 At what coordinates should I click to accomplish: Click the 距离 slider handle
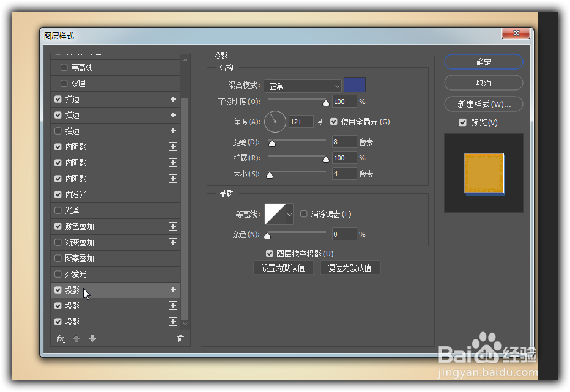(x=272, y=143)
